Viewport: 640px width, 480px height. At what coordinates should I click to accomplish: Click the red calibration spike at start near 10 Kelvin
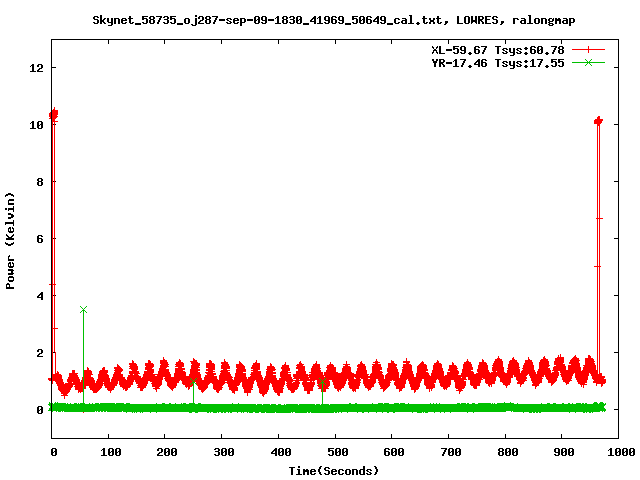(x=53, y=115)
